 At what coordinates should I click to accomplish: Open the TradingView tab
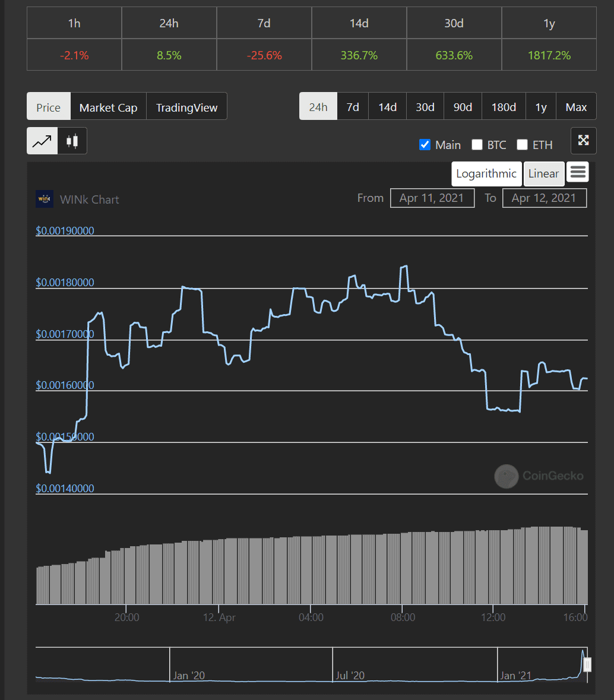tap(186, 107)
